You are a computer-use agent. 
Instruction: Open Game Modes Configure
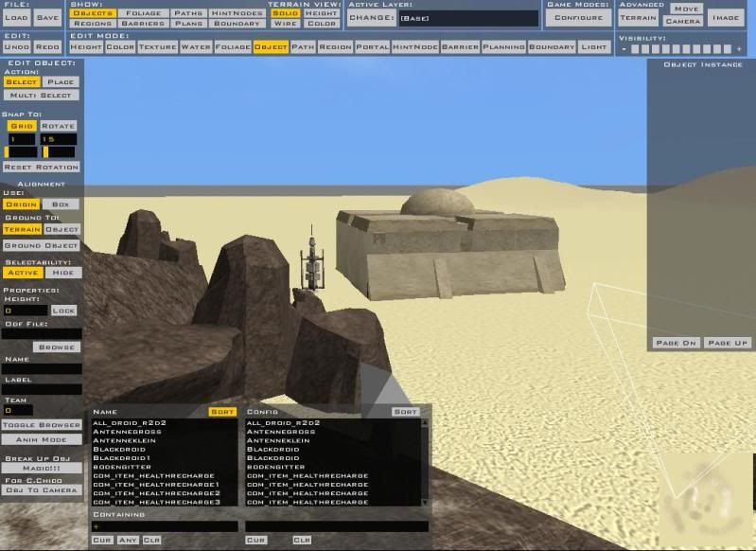point(578,18)
